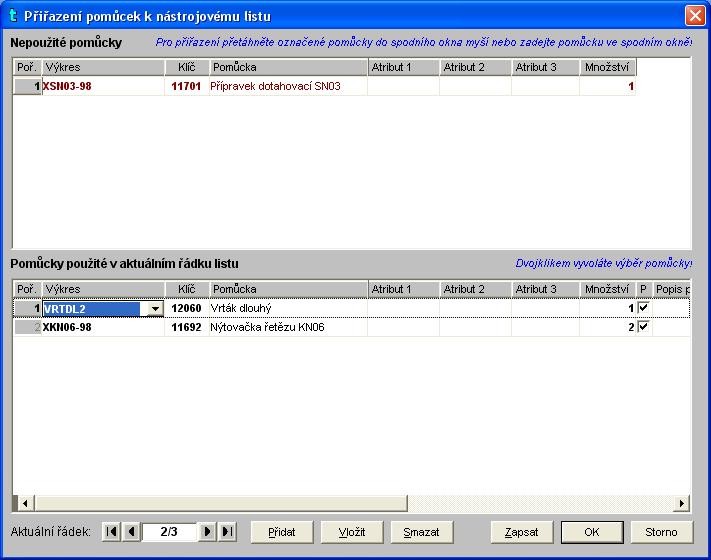
Task: Go to next row navigation arrow
Action: pos(207,531)
